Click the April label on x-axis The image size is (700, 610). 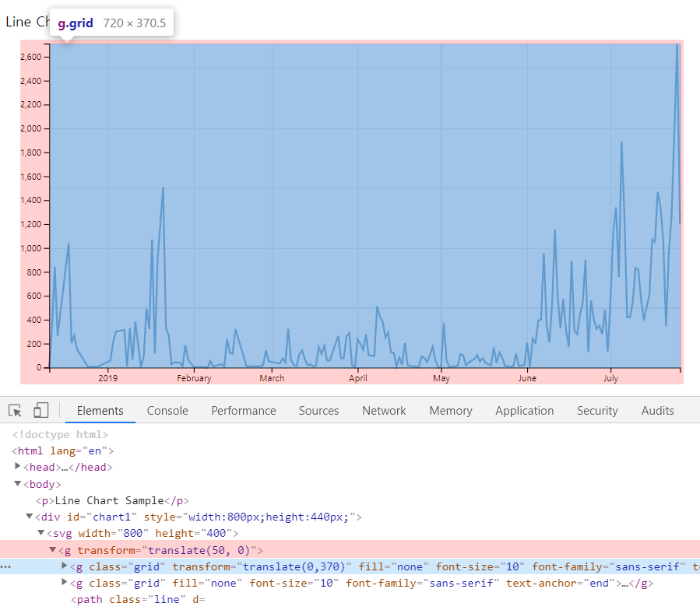click(x=358, y=378)
